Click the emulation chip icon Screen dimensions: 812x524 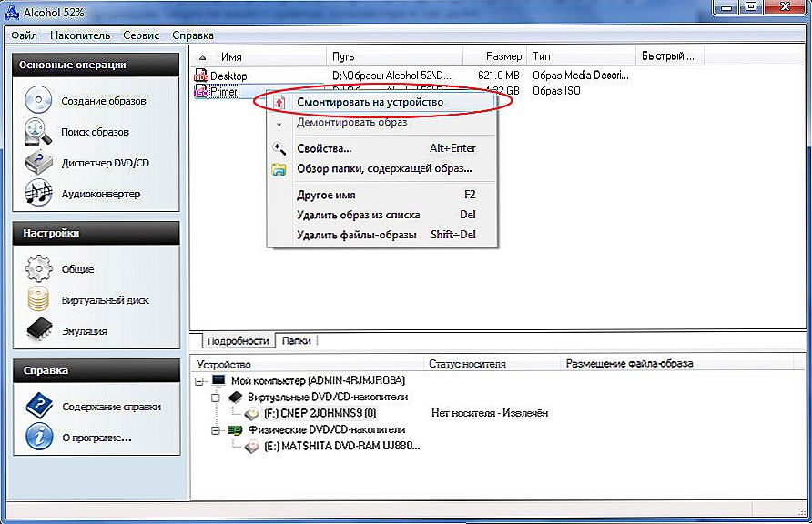click(39, 330)
